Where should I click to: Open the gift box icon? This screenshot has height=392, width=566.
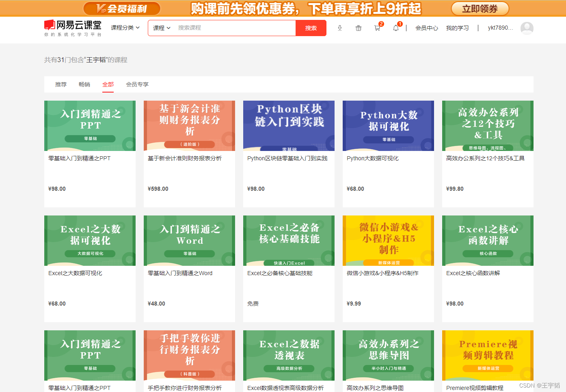point(359,28)
